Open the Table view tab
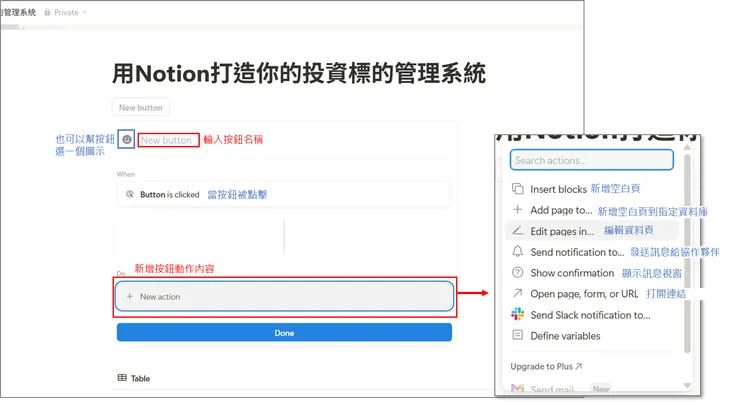 [x=134, y=378]
